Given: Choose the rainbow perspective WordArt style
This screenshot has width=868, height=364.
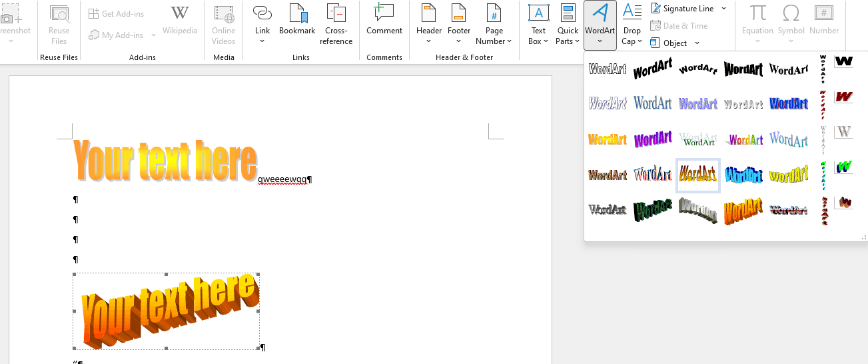Looking at the screenshot, I should [x=743, y=139].
